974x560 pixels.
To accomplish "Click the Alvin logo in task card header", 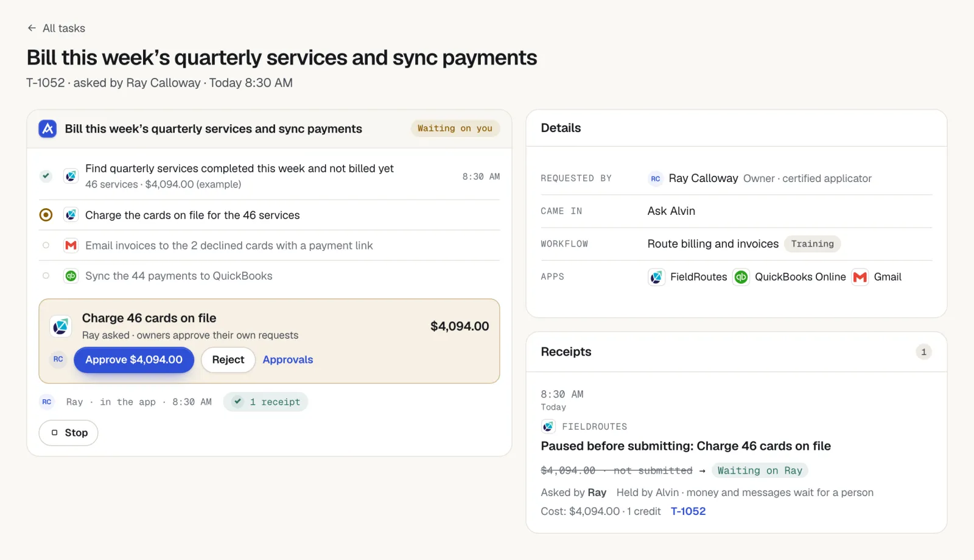I will pos(47,128).
